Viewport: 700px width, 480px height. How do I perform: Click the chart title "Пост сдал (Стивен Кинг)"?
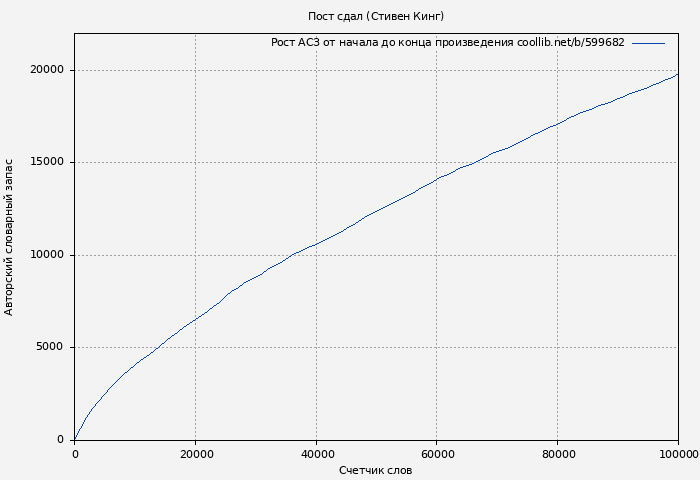pyautogui.click(x=376, y=16)
